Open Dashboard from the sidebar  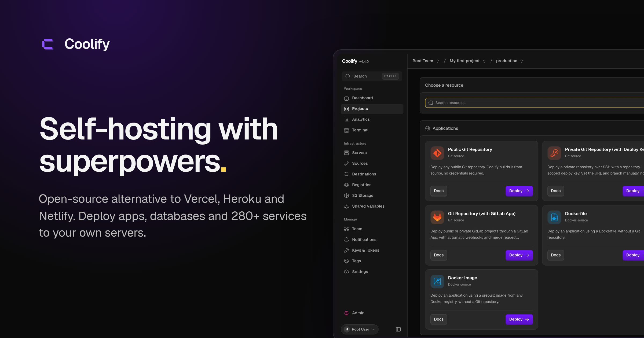372,98
